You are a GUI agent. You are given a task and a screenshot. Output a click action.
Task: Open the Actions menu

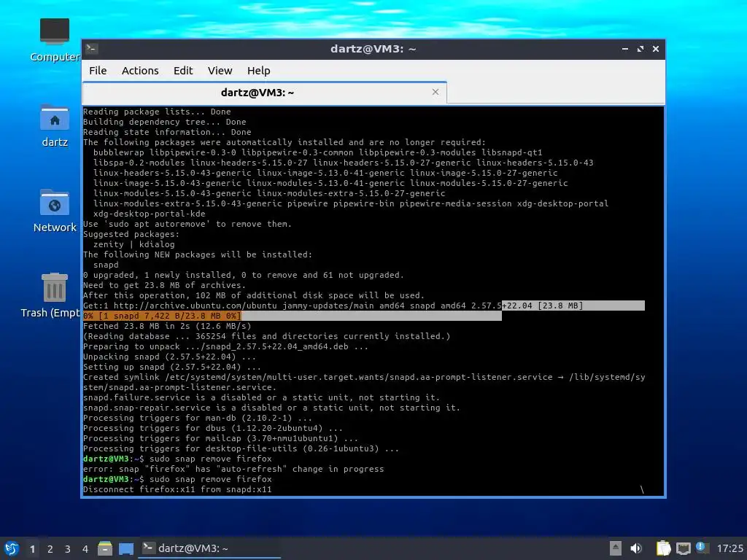[140, 71]
